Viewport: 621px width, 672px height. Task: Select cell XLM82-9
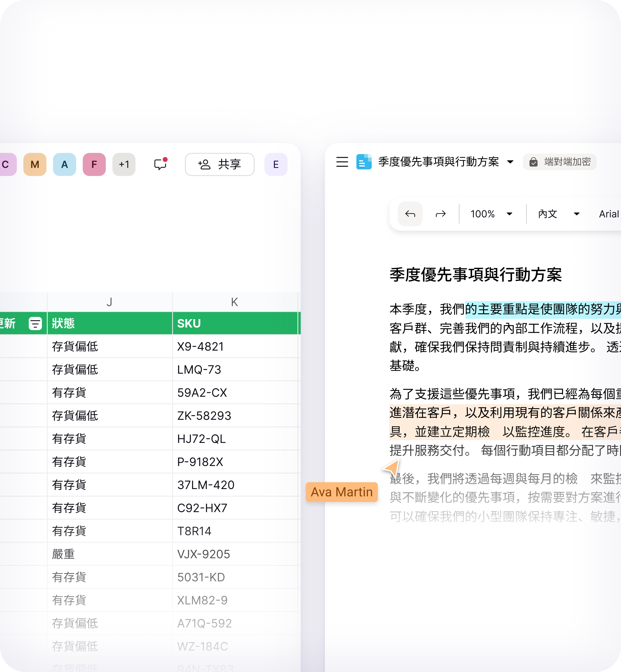235,600
